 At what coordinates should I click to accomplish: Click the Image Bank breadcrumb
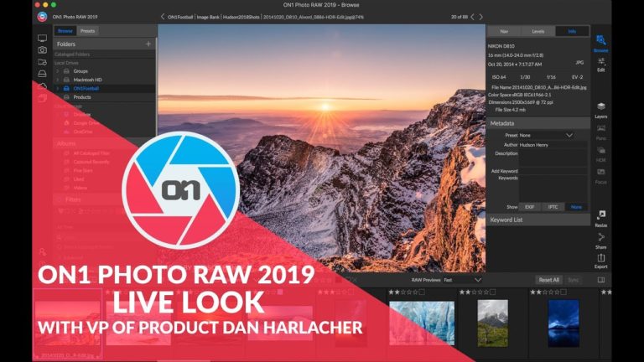point(208,18)
